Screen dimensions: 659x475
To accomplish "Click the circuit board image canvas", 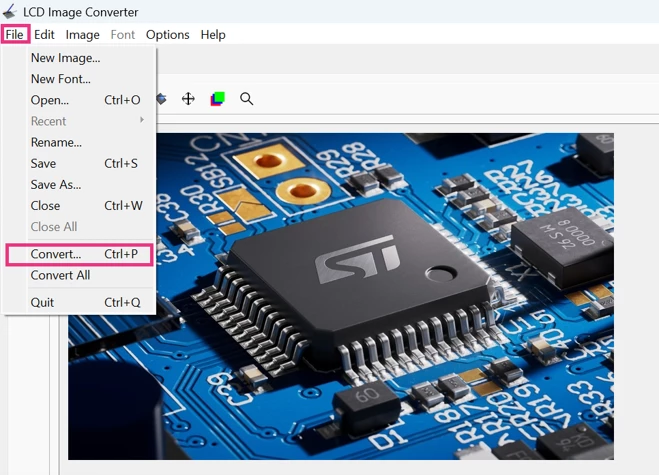I will pos(341,296).
